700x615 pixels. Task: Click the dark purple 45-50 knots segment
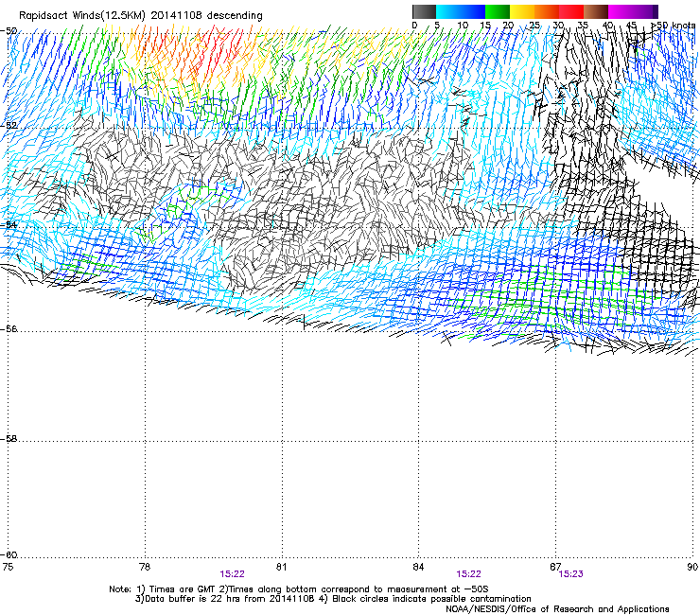point(645,11)
